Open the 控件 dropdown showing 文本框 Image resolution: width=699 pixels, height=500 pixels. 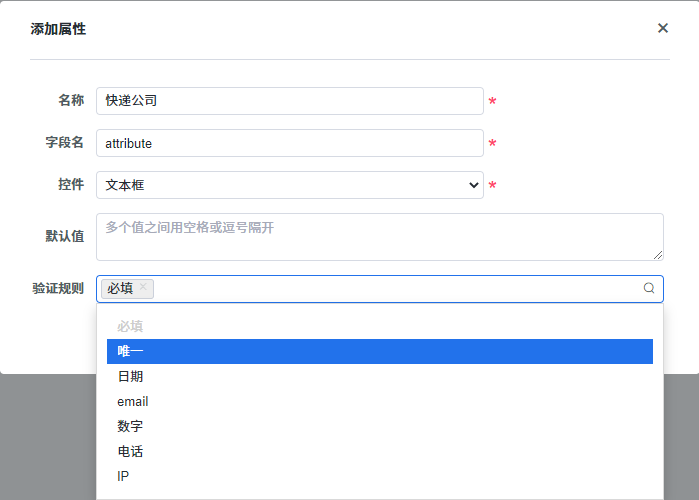(x=290, y=185)
